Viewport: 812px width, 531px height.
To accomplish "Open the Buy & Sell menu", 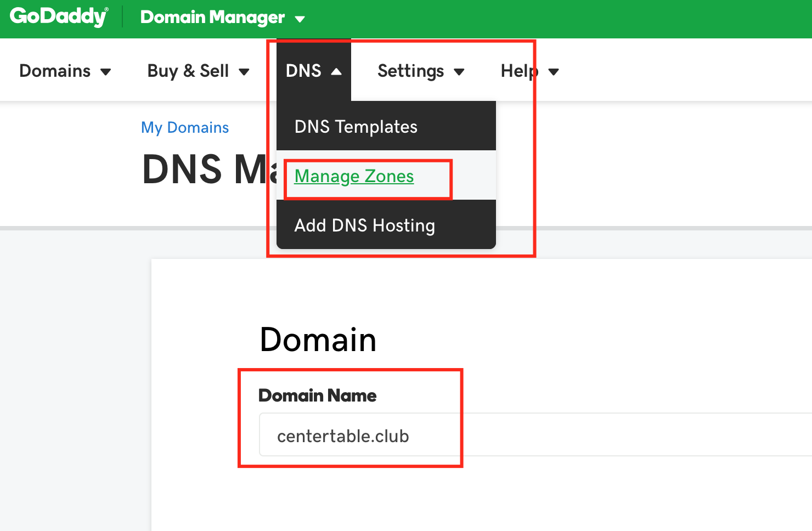I will [x=199, y=71].
